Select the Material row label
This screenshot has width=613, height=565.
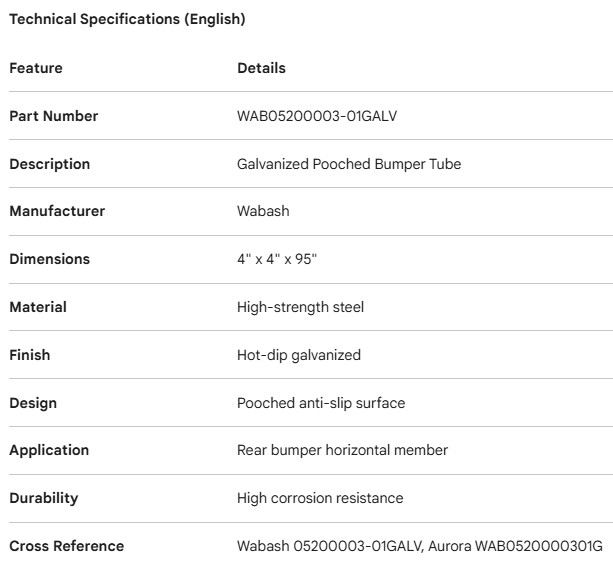pos(38,307)
